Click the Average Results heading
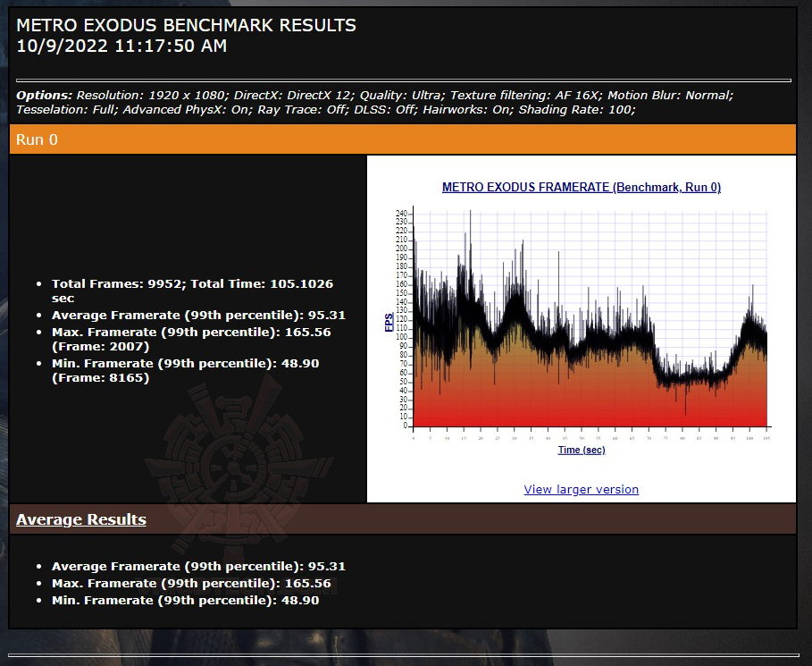The height and width of the screenshot is (666, 812). pos(80,519)
